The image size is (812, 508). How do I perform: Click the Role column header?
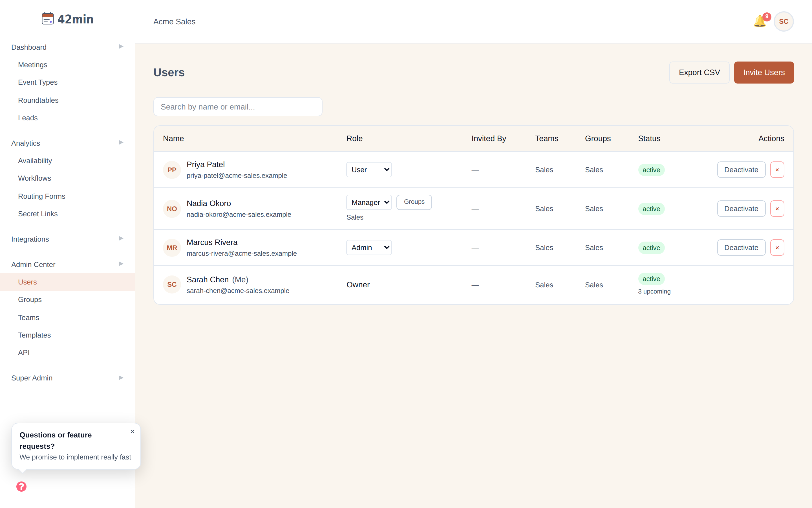355,138
